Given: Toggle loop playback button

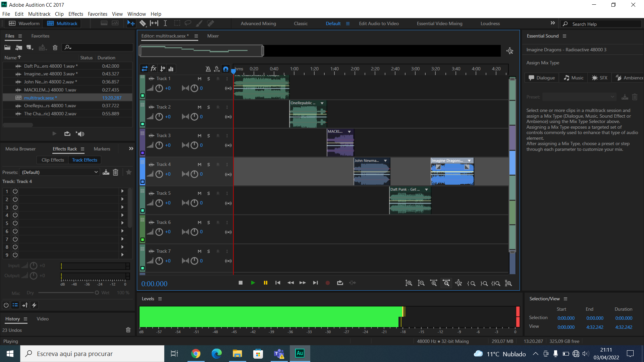Looking at the screenshot, I should 340,283.
